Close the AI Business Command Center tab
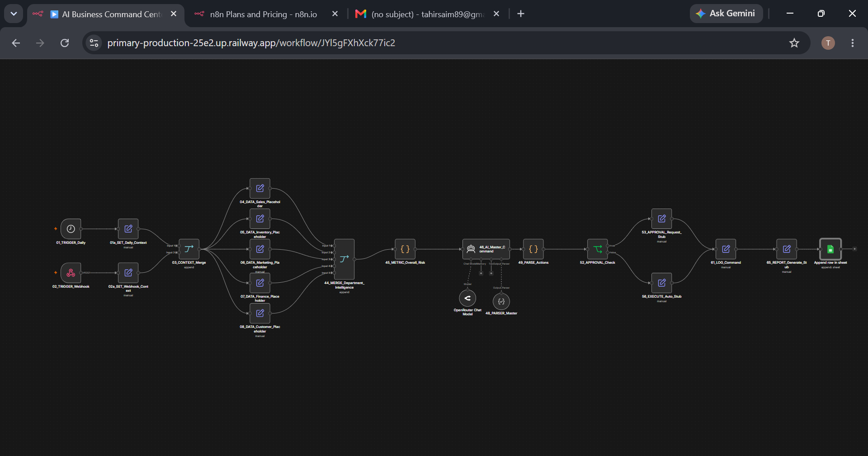Viewport: 868px width, 456px height. 174,14
